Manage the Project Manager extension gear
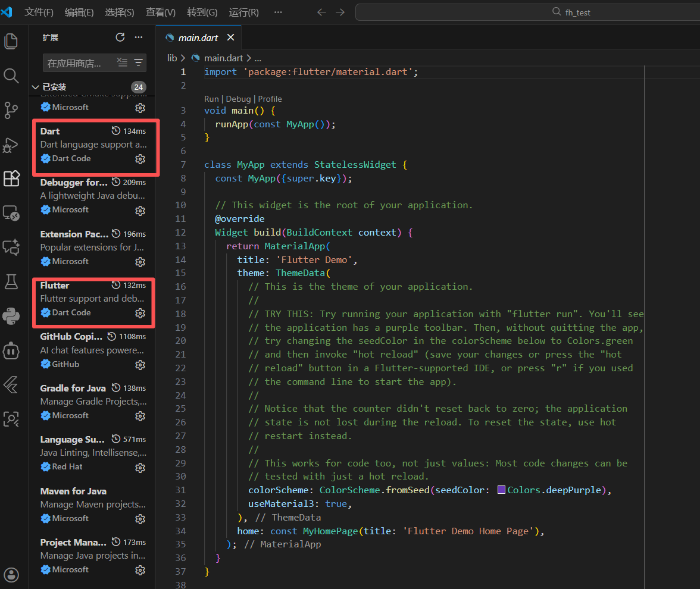This screenshot has height=589, width=700. click(140, 570)
